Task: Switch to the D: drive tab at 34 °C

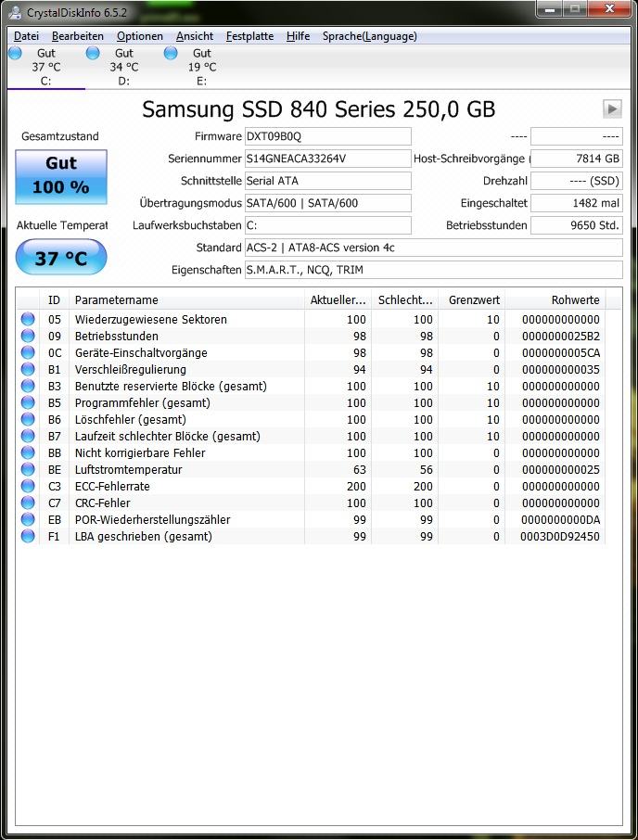Action: pyautogui.click(x=123, y=67)
